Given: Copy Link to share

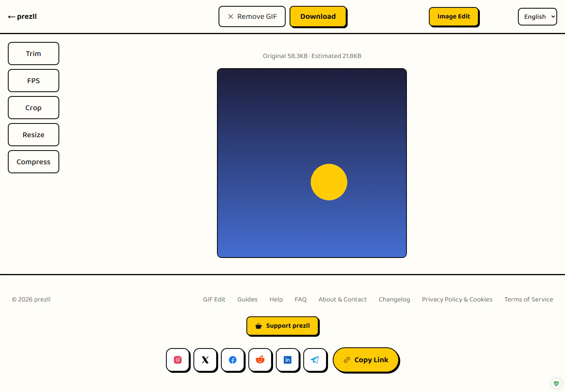Looking at the screenshot, I should (x=366, y=360).
